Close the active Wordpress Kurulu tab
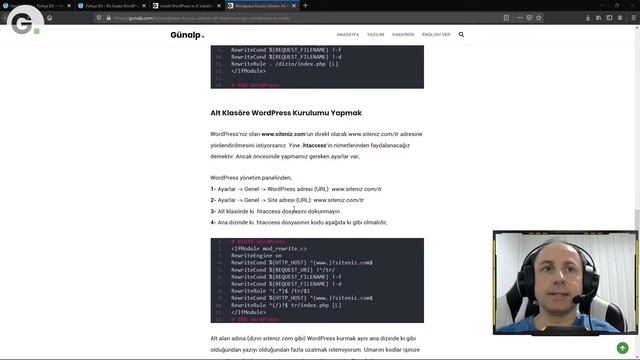The image size is (640, 360). (x=294, y=6)
